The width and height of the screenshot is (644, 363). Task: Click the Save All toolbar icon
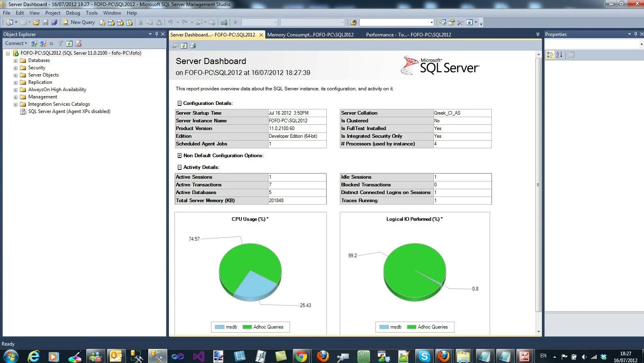(54, 22)
